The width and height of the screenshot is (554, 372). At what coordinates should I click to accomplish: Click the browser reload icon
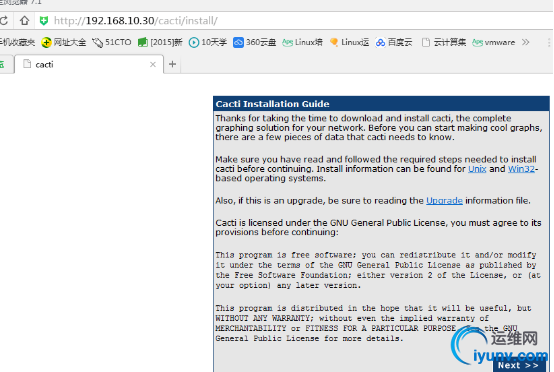coord(4,20)
